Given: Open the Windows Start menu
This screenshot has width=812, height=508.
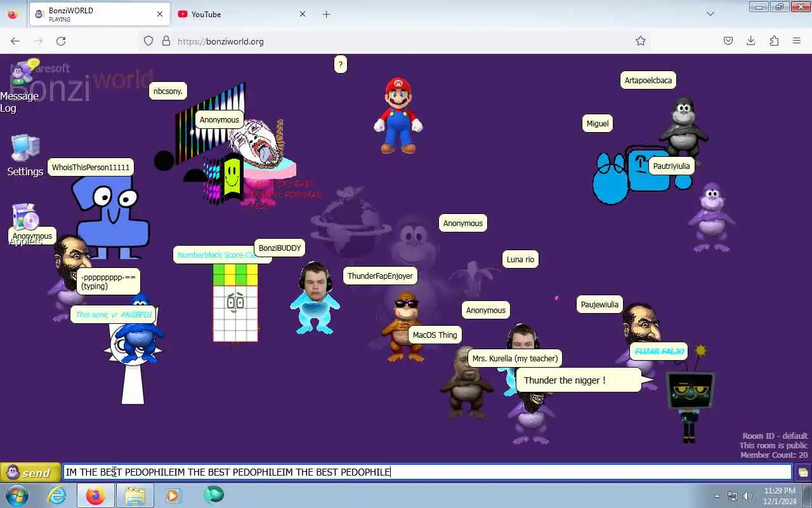Looking at the screenshot, I should point(16,495).
